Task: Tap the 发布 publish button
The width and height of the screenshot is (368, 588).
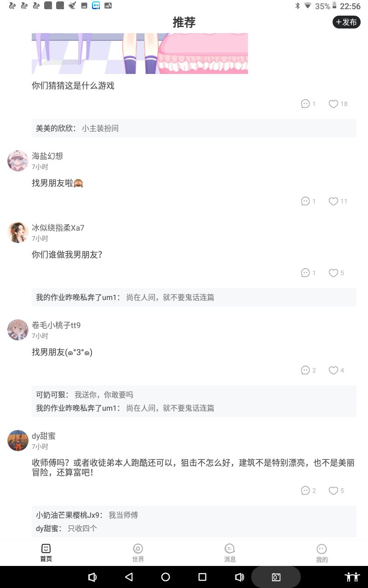Action: [x=346, y=22]
